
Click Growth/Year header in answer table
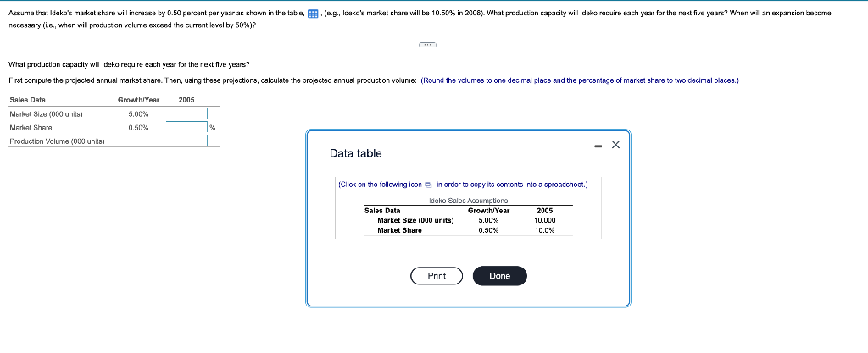[x=138, y=100]
